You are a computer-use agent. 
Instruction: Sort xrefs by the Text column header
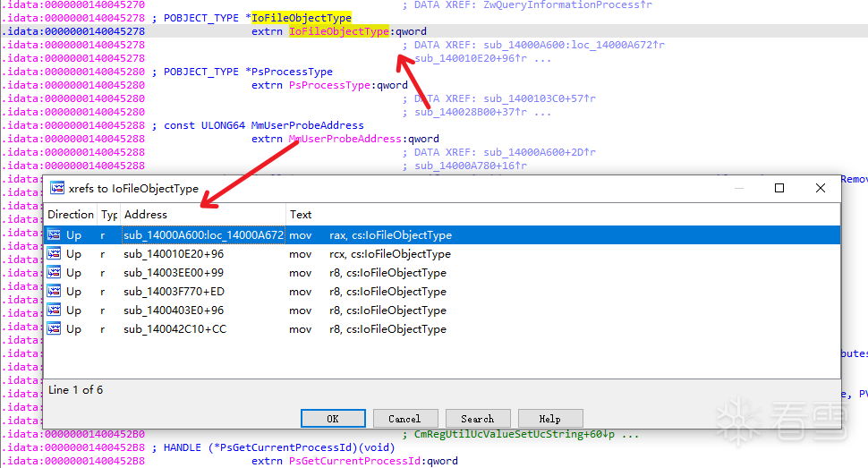coord(563,215)
